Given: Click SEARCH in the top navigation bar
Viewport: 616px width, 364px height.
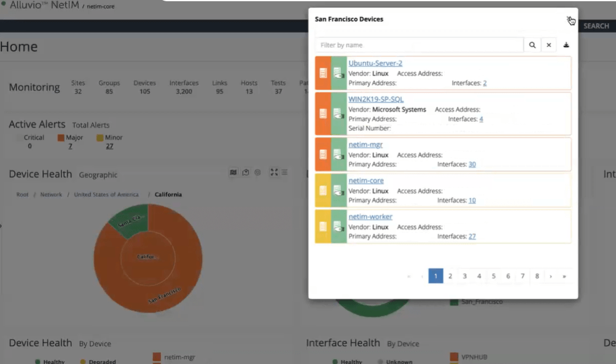Looking at the screenshot, I should click(x=596, y=26).
